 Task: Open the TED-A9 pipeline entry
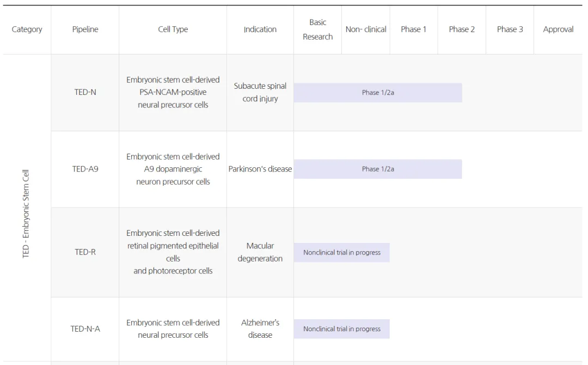click(x=85, y=169)
